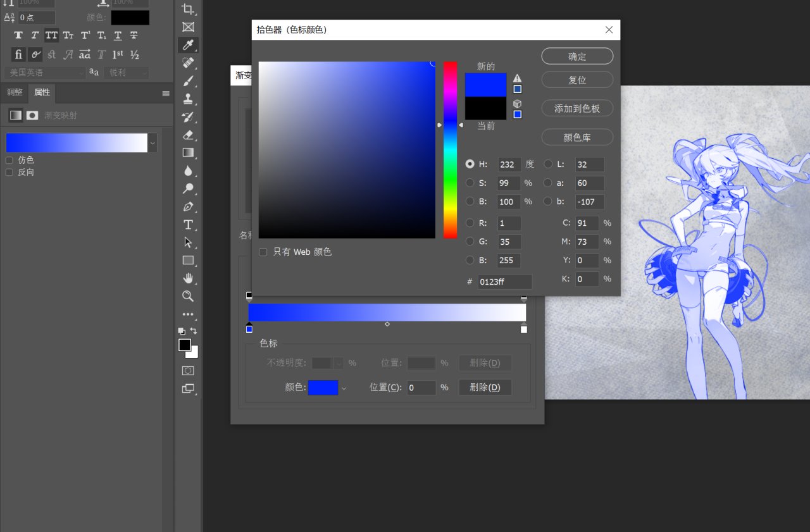This screenshot has height=532, width=810.
Task: Enable OpenType ordinals (1st)
Action: pos(118,54)
